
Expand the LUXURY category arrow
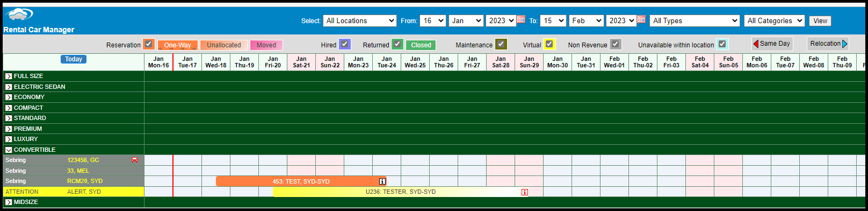(x=9, y=139)
